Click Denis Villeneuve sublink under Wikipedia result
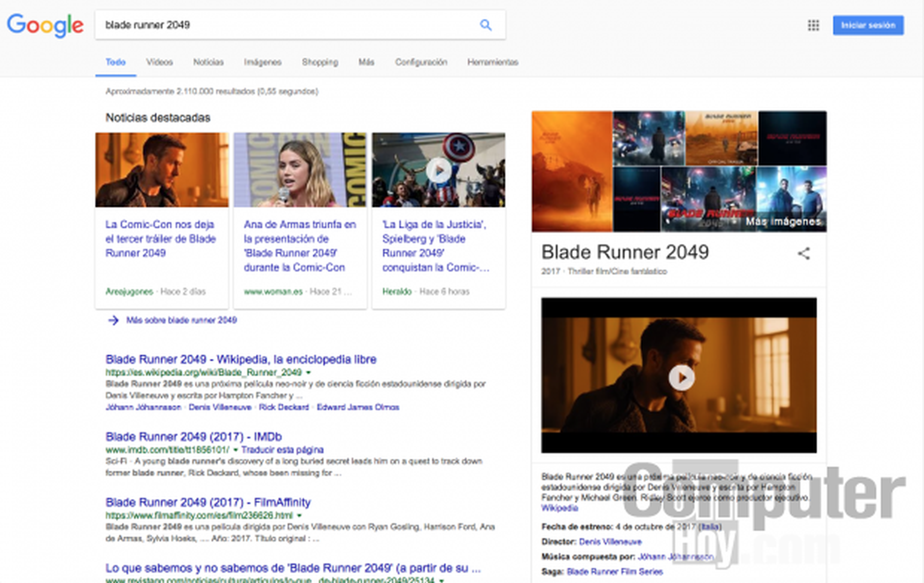 coord(220,407)
